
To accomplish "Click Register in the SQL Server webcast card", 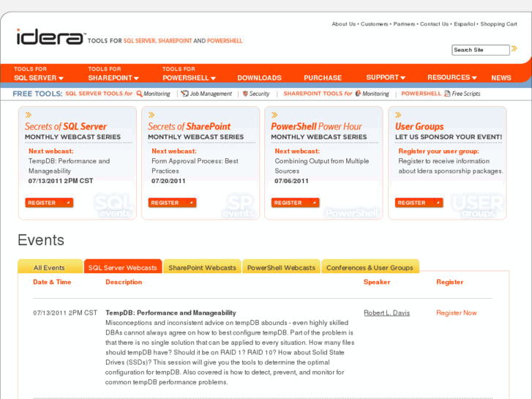I will coord(49,203).
